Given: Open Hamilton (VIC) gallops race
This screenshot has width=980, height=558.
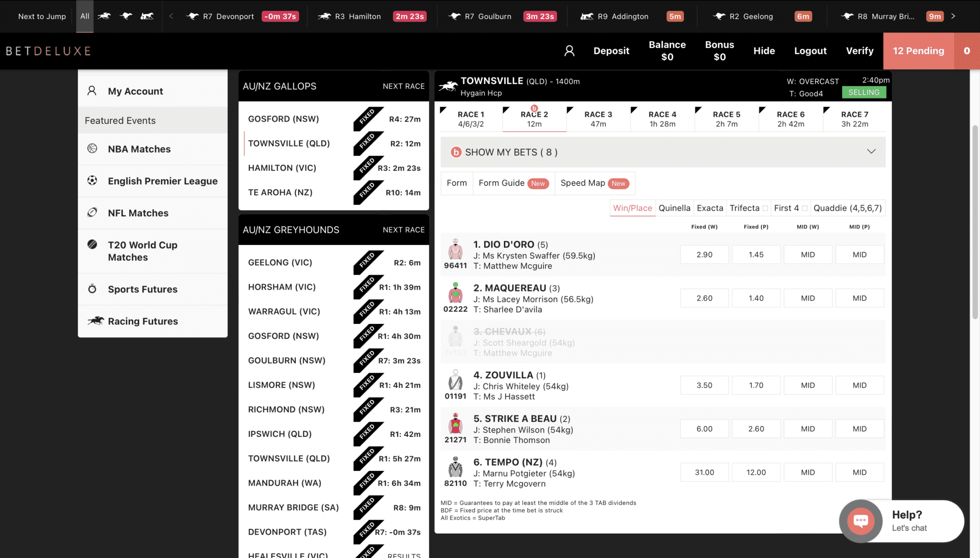Looking at the screenshot, I should tap(334, 168).
